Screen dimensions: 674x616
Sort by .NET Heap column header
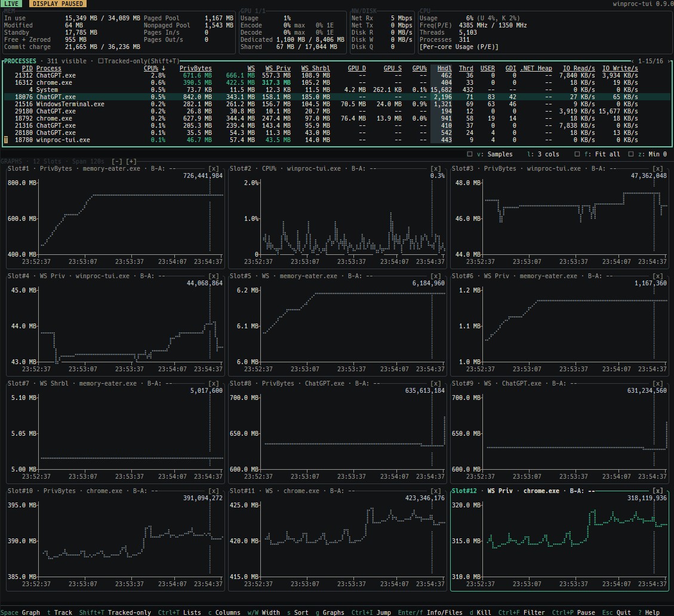point(536,69)
